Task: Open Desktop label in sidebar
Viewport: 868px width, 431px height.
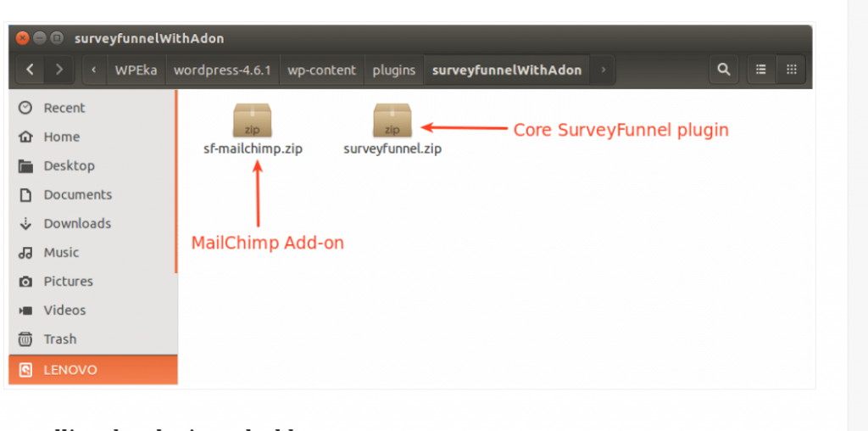Action: (70, 165)
